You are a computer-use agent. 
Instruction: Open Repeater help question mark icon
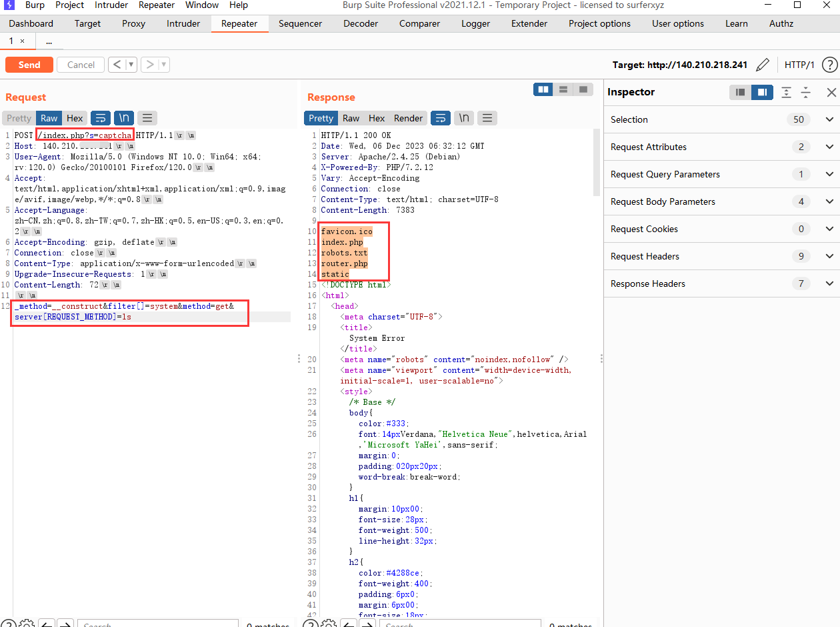829,65
